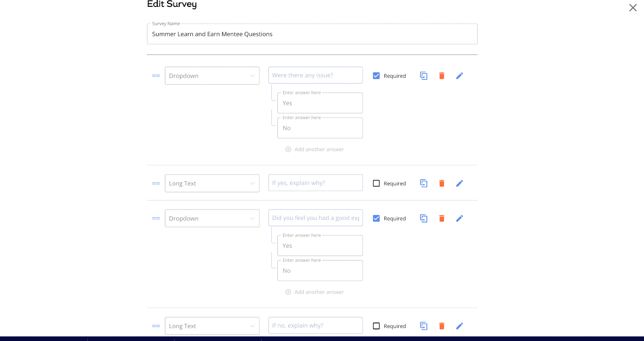Open Long Text dropdown for 'If yes, explain why?'

(x=212, y=183)
